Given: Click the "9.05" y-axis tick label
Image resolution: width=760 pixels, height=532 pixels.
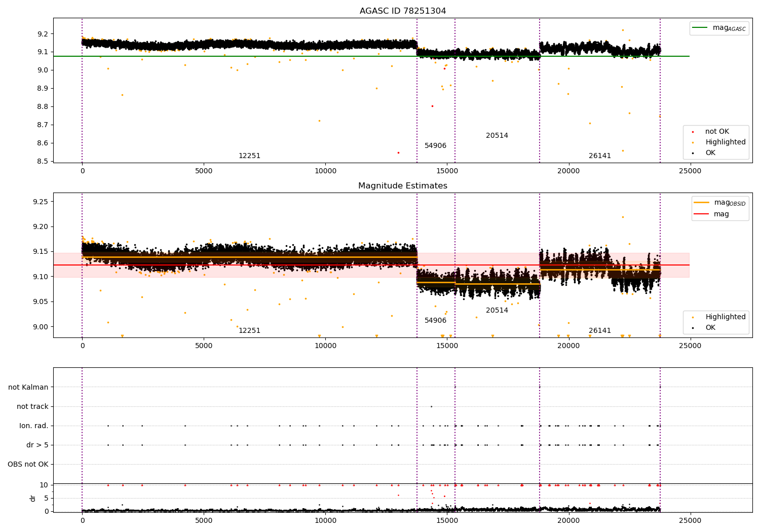Looking at the screenshot, I should tap(40, 302).
